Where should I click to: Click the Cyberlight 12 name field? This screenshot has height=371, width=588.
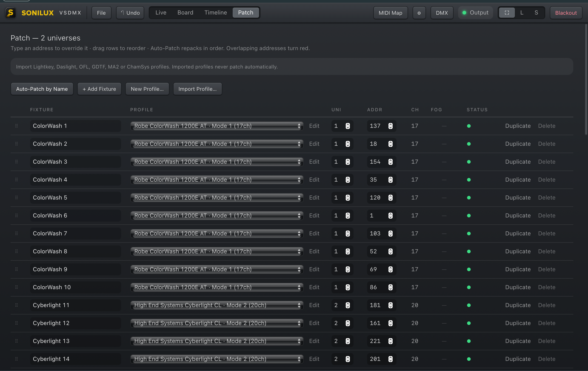[76, 323]
